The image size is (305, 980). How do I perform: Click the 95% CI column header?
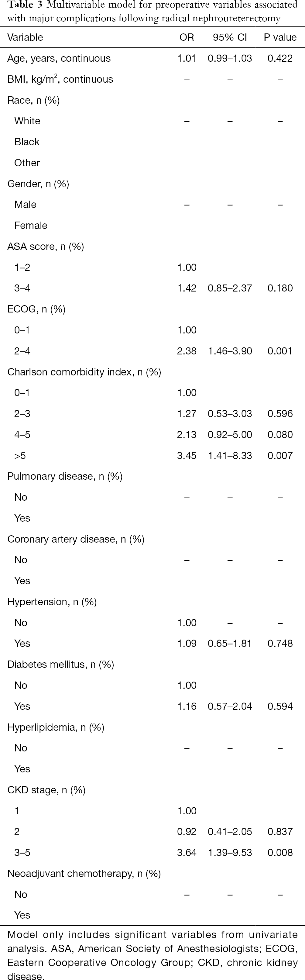tap(230, 37)
